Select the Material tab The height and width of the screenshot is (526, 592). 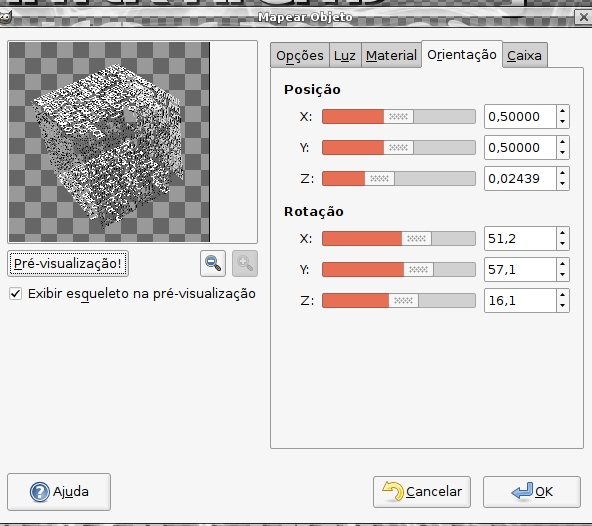pos(391,56)
